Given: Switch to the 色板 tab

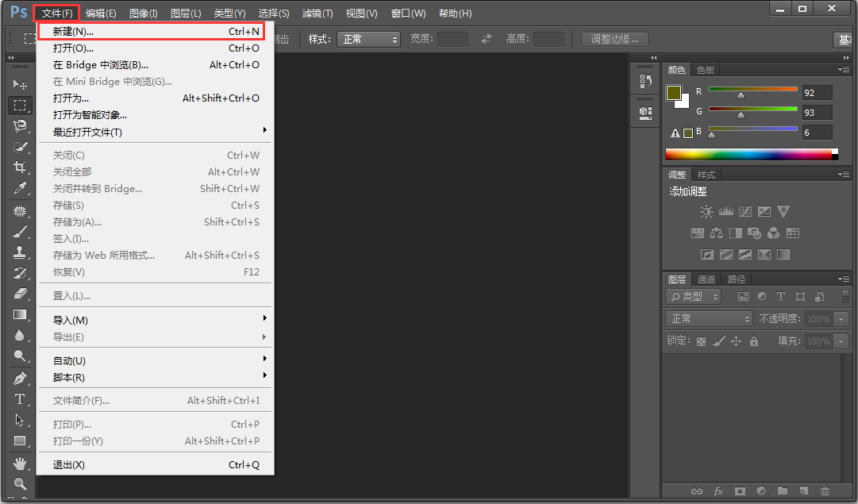Looking at the screenshot, I should coord(706,70).
